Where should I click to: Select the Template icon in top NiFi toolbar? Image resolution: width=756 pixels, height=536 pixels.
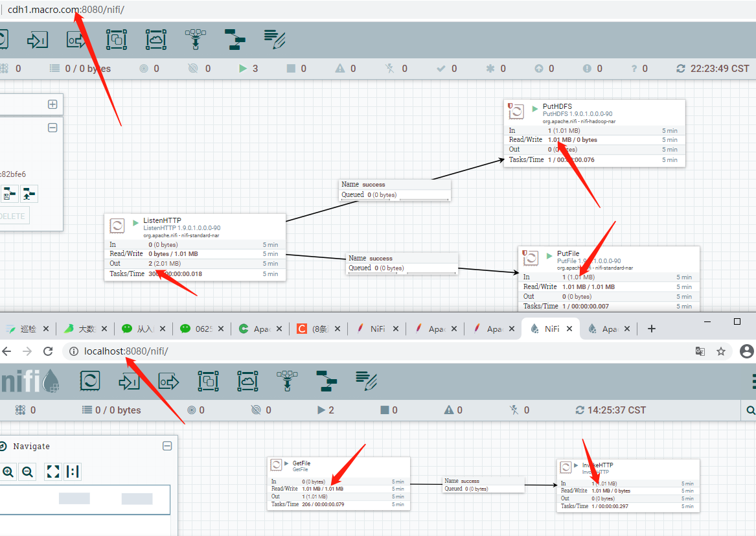coord(235,40)
